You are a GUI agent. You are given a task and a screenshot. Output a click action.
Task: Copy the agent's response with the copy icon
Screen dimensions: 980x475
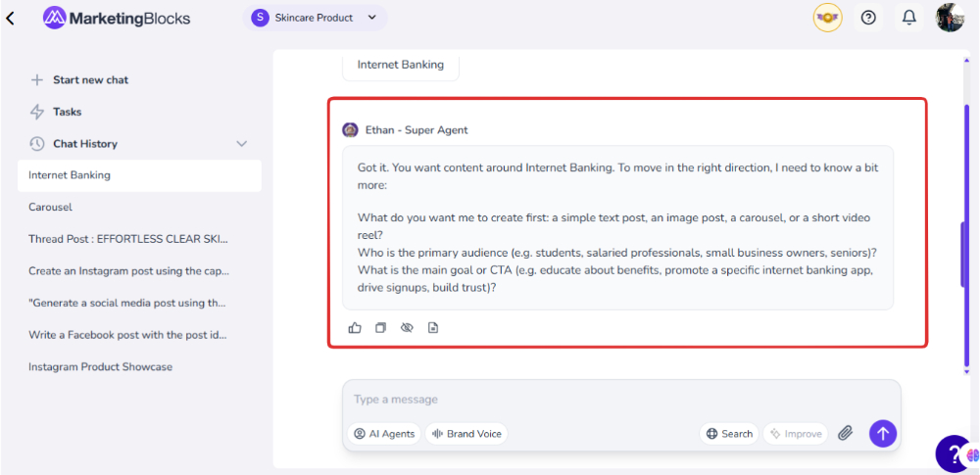pyautogui.click(x=380, y=327)
